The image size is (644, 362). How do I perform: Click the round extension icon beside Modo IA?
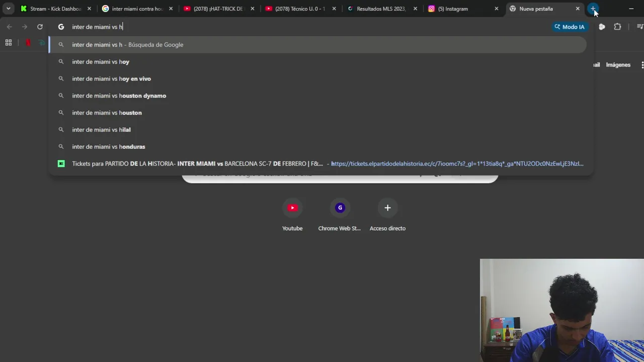tap(602, 27)
